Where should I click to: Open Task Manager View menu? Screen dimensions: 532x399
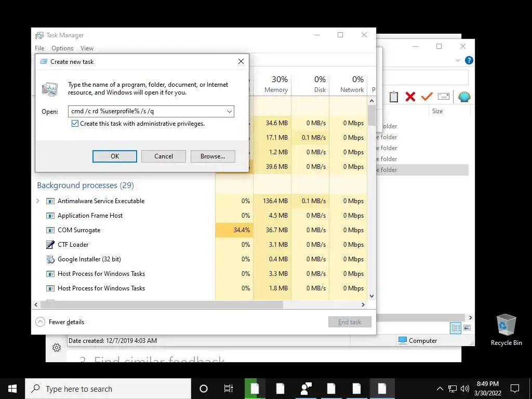pos(87,48)
